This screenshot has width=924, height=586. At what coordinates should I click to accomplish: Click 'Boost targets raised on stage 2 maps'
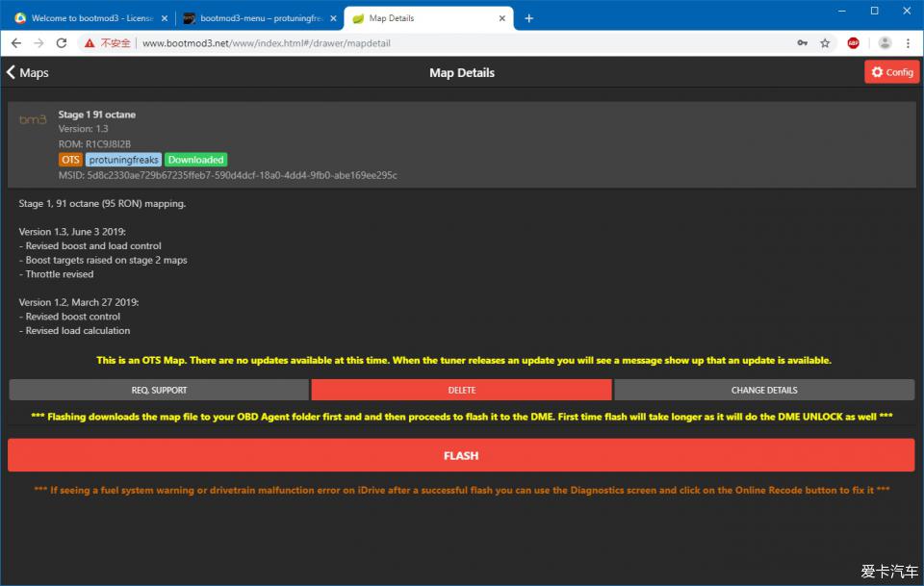pos(103,260)
